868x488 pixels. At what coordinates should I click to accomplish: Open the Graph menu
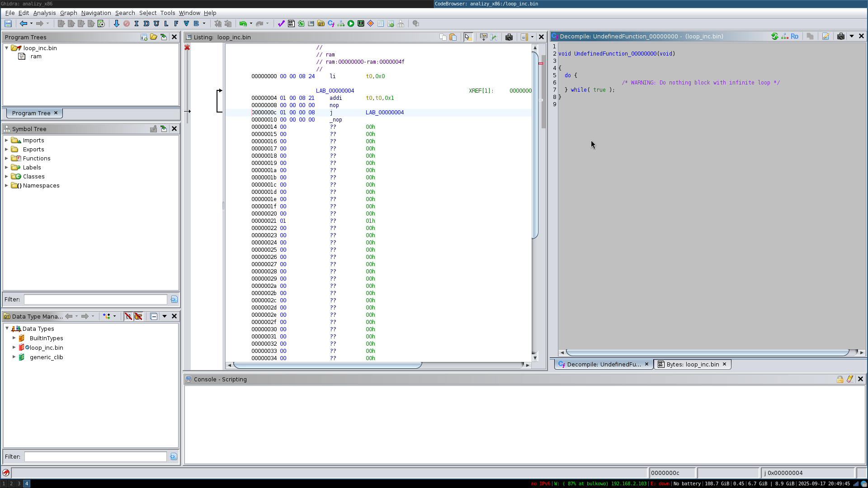click(x=69, y=13)
